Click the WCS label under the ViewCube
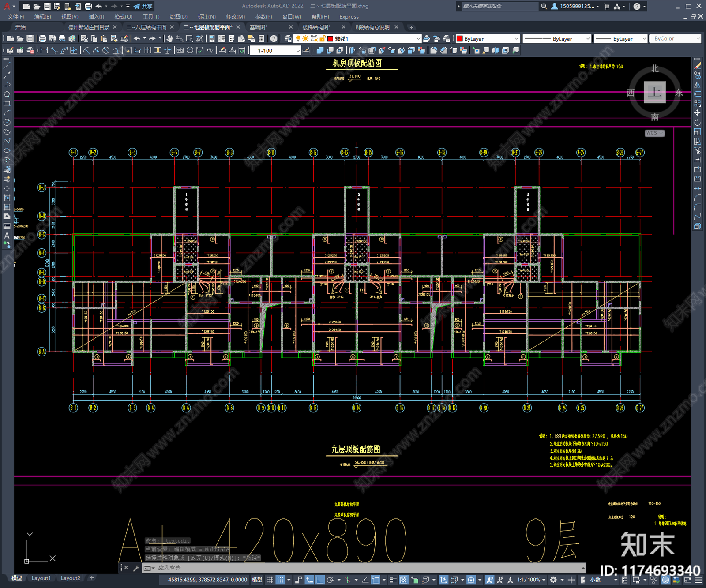The image size is (706, 588). coord(654,133)
